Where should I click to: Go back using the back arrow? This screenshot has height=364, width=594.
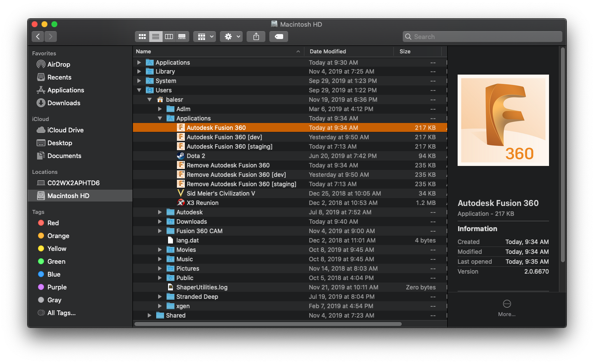[x=38, y=37]
